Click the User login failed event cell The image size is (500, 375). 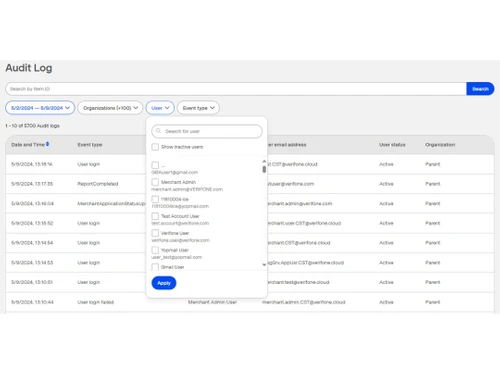[x=96, y=302]
